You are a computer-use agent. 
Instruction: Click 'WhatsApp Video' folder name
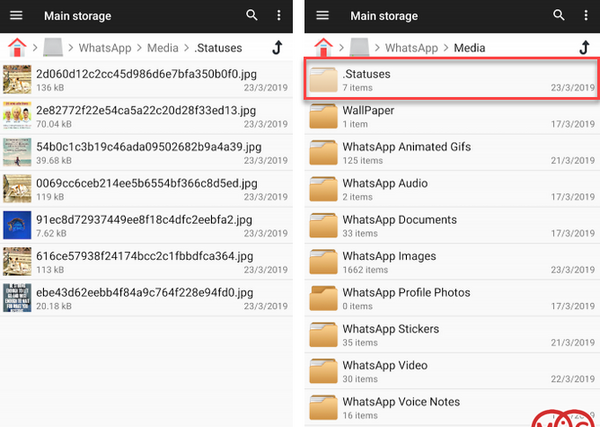click(x=385, y=365)
